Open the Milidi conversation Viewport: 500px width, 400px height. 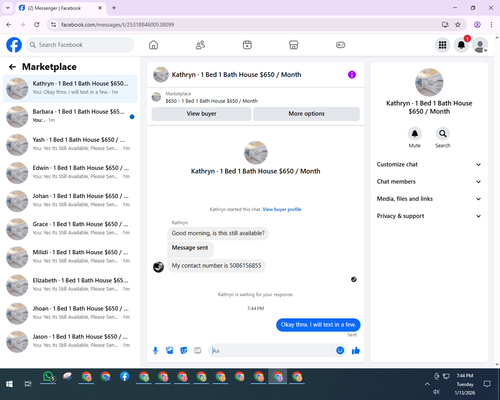click(x=70, y=257)
